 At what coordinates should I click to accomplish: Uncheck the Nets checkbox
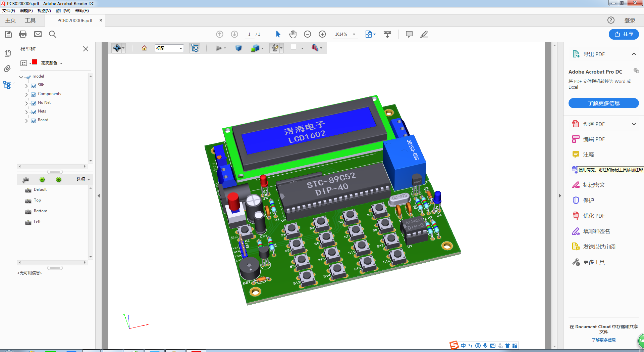pyautogui.click(x=34, y=112)
